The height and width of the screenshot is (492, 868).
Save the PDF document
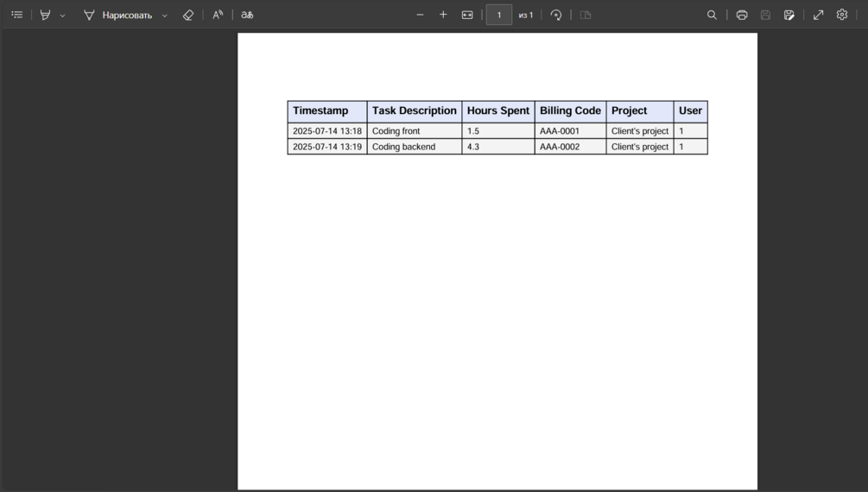(x=765, y=15)
